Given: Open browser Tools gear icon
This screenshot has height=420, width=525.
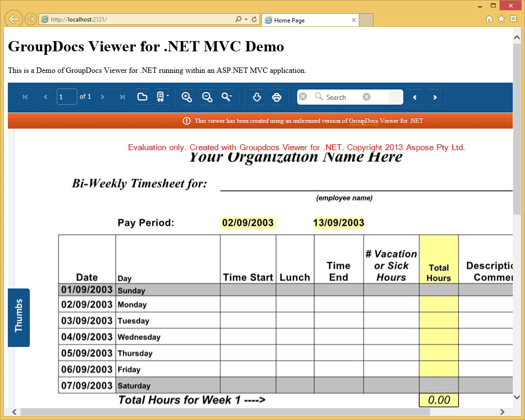Looking at the screenshot, I should [x=513, y=19].
